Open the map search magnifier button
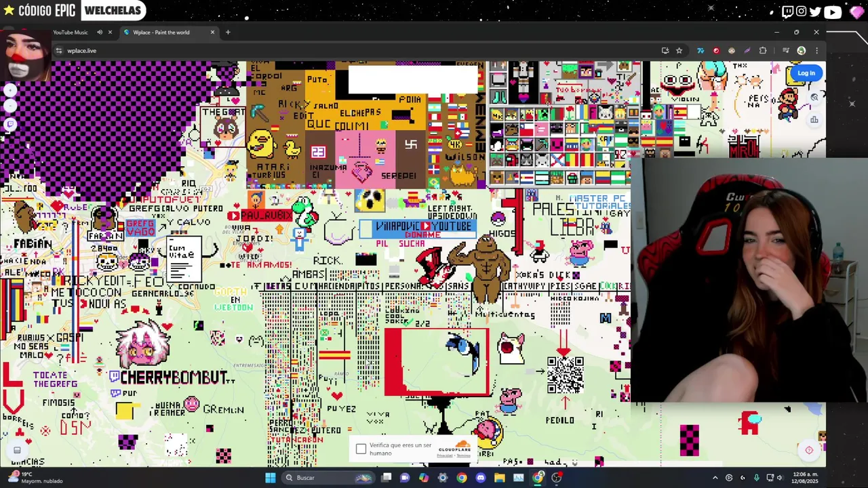This screenshot has width=868, height=488. [x=814, y=98]
